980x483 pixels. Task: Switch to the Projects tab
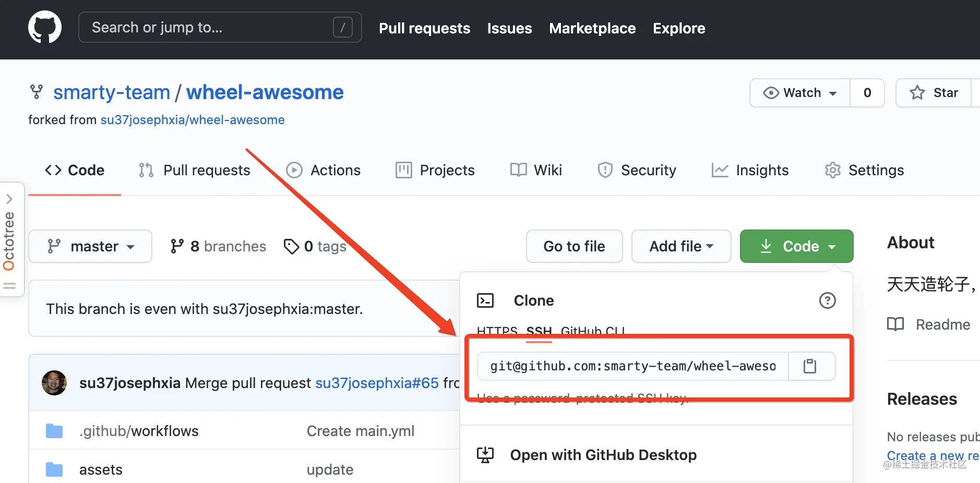pyautogui.click(x=435, y=170)
